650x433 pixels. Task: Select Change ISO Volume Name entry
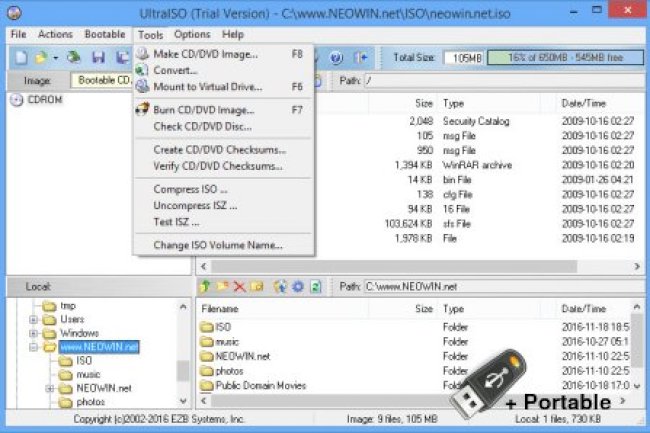217,245
